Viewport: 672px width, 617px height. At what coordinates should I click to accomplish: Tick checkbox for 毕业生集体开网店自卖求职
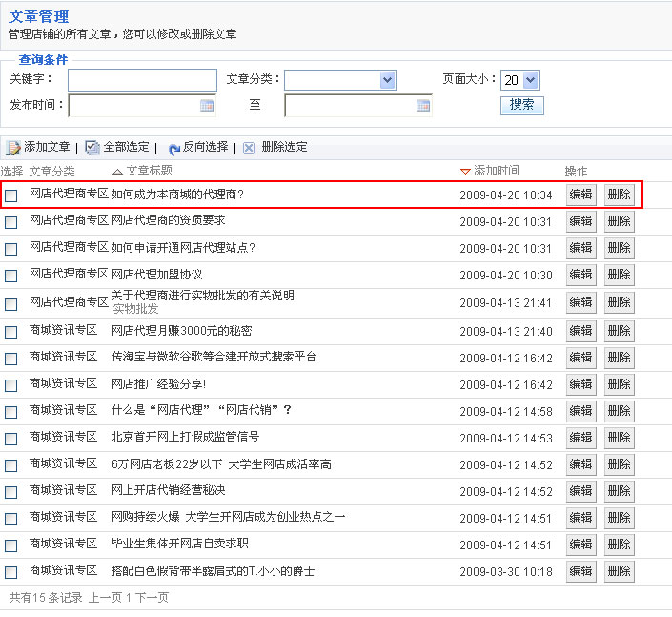11,545
